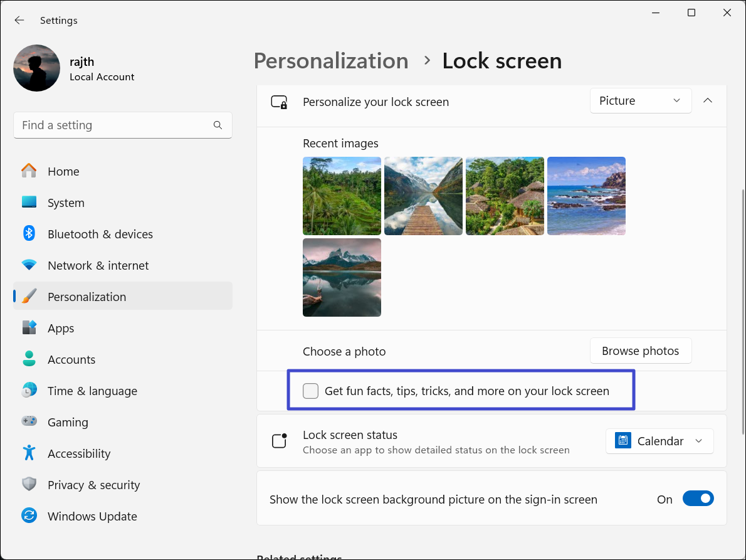Viewport: 746px width, 560px height.
Task: Select the wooden dock lake thumbnail
Action: point(423,196)
